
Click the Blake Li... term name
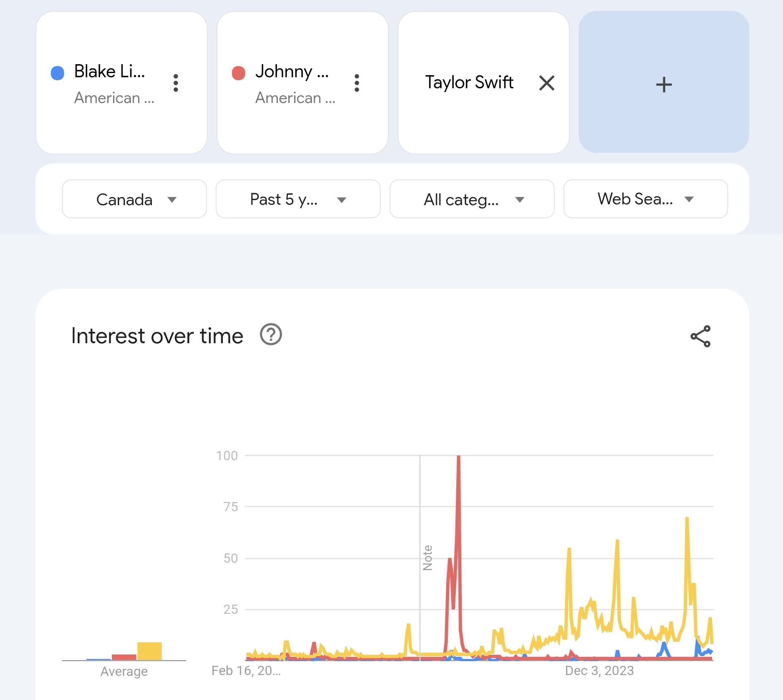109,71
